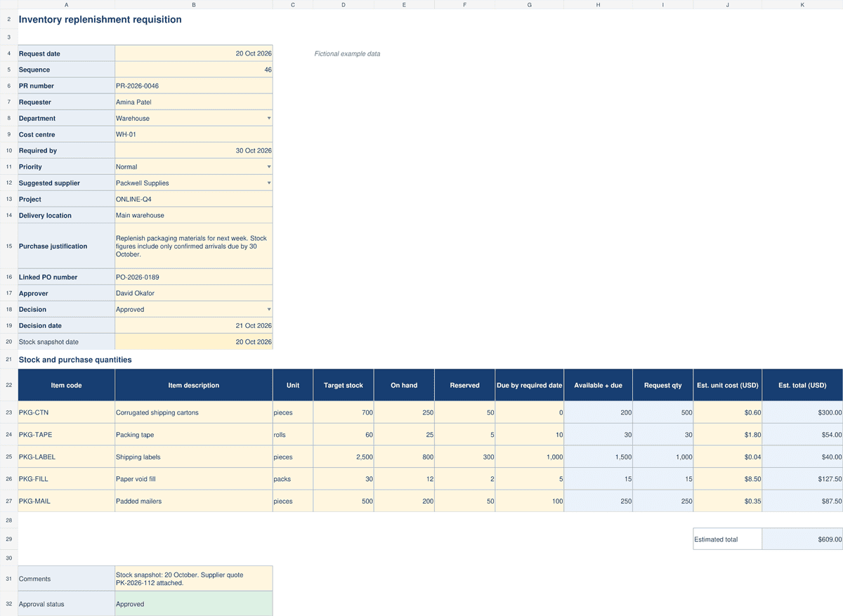
Task: Open the Department dropdown arrow
Action: pos(268,118)
